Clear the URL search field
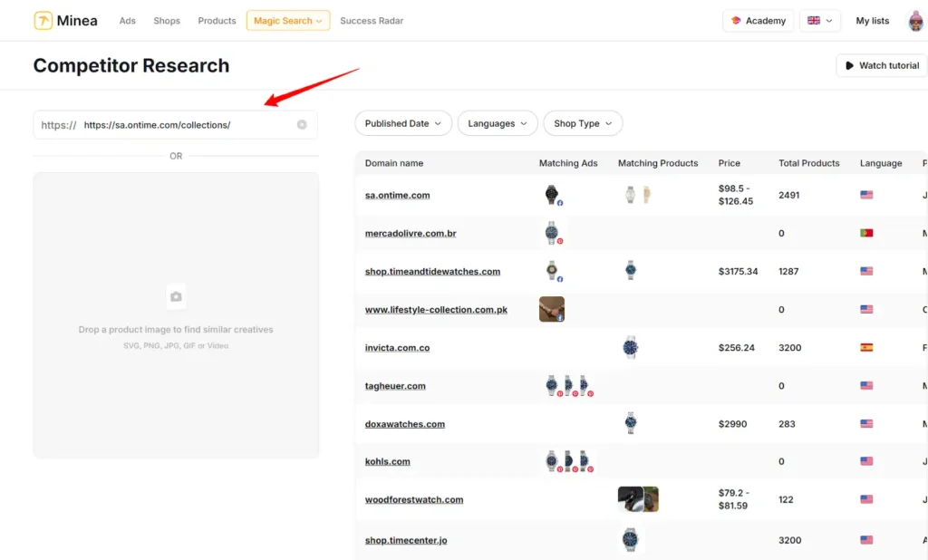This screenshot has width=928, height=560. tap(302, 125)
